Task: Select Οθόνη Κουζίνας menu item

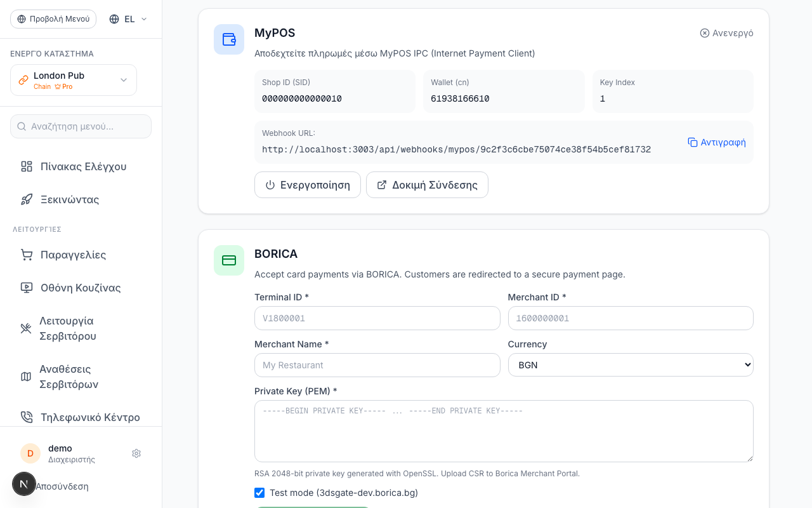Action: click(x=81, y=288)
